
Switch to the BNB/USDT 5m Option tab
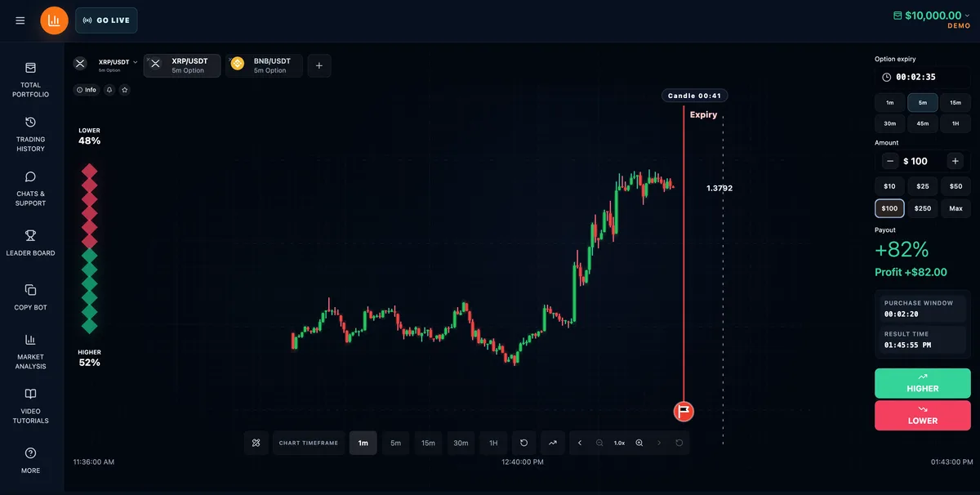pyautogui.click(x=264, y=65)
